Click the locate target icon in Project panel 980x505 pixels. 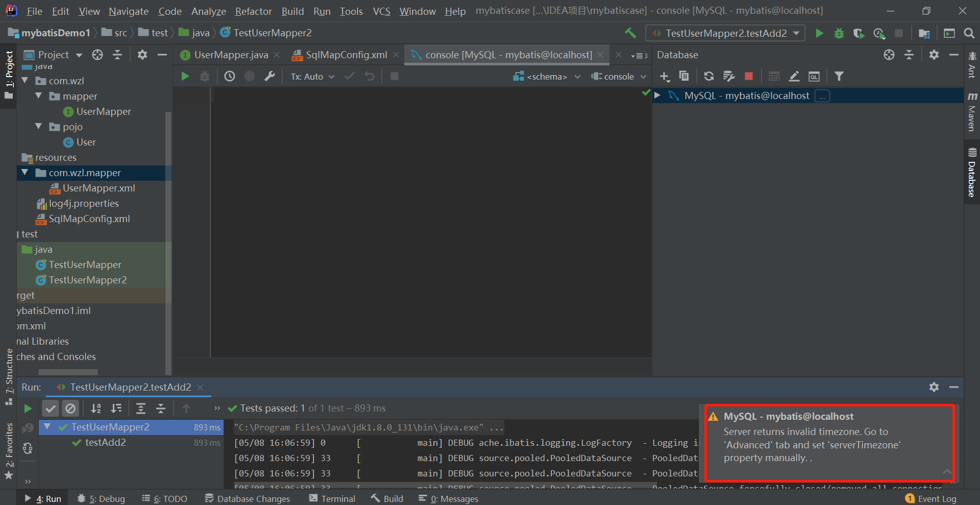pos(97,55)
